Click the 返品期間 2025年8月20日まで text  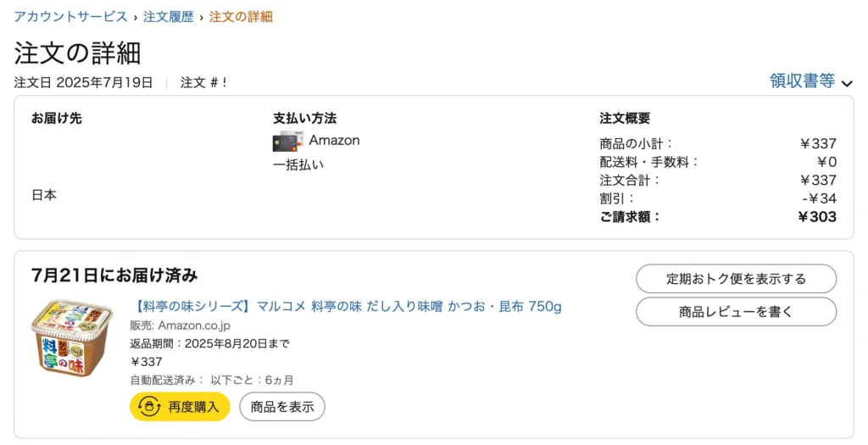[x=209, y=343]
